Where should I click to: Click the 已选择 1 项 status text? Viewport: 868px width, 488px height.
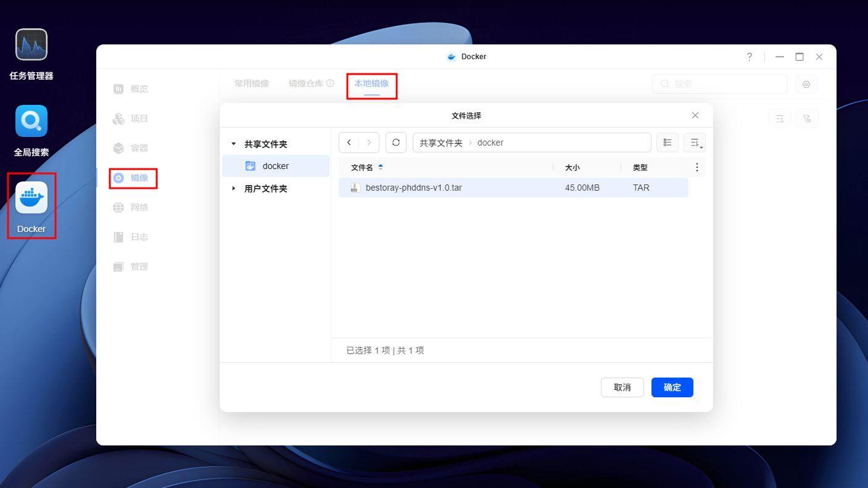pos(368,350)
